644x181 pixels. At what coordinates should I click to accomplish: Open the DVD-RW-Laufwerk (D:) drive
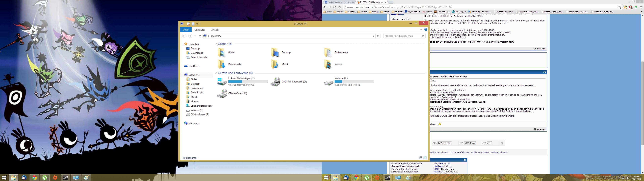pos(275,82)
